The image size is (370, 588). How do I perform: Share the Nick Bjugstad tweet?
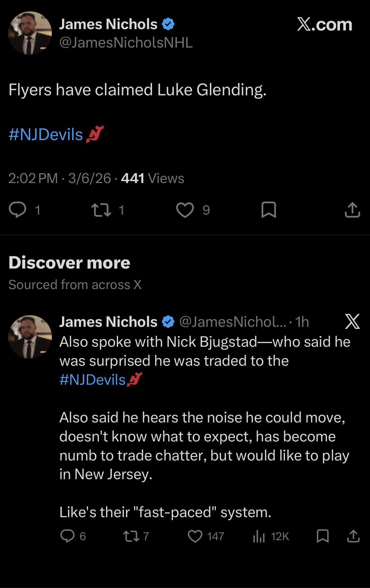[x=353, y=536]
